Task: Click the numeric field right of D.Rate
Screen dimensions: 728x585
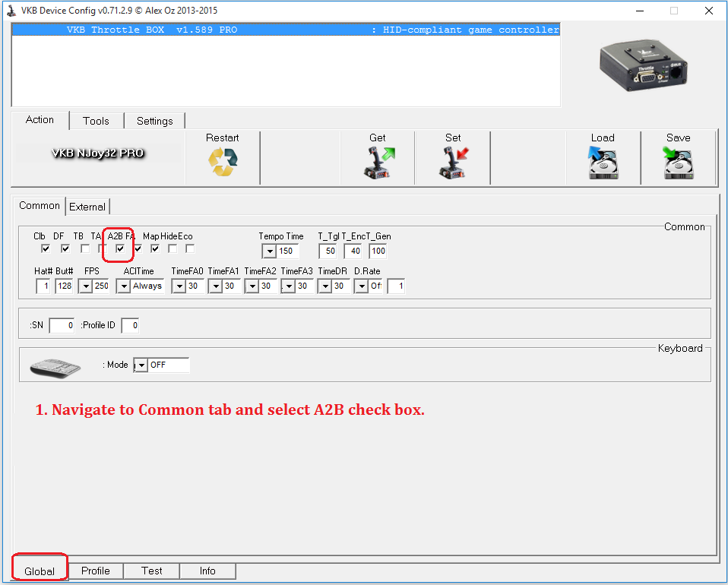Action: [396, 286]
